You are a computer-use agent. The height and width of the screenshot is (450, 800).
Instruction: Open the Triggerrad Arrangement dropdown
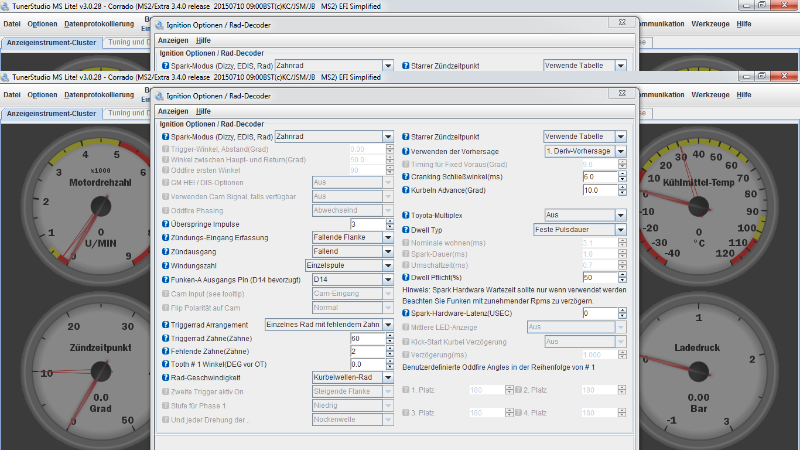click(x=387, y=325)
